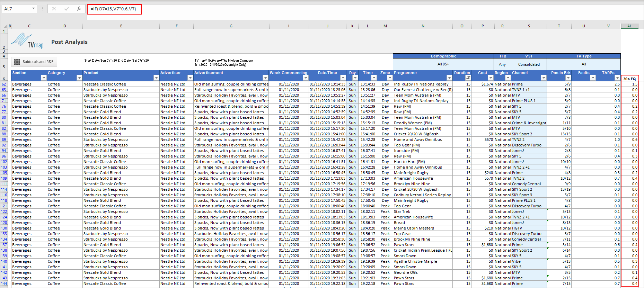The image size is (644, 288).
Task: Open the Week Commencing filter dropdown
Action: (x=306, y=78)
